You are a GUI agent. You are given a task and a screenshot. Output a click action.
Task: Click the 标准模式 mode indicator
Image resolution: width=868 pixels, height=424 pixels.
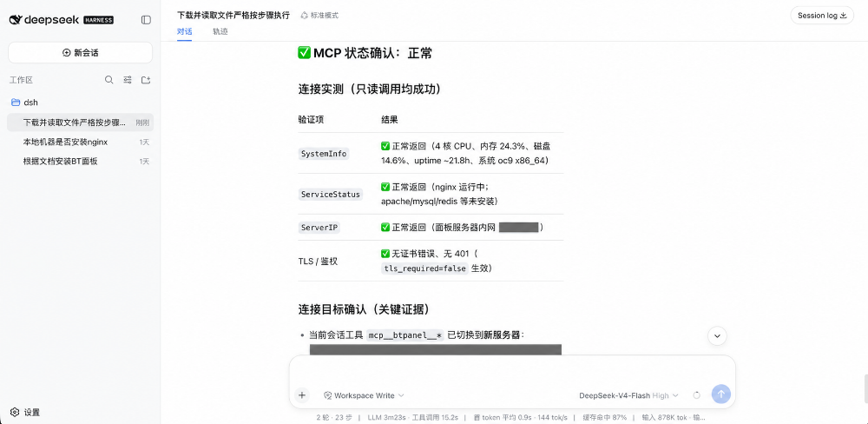click(319, 16)
